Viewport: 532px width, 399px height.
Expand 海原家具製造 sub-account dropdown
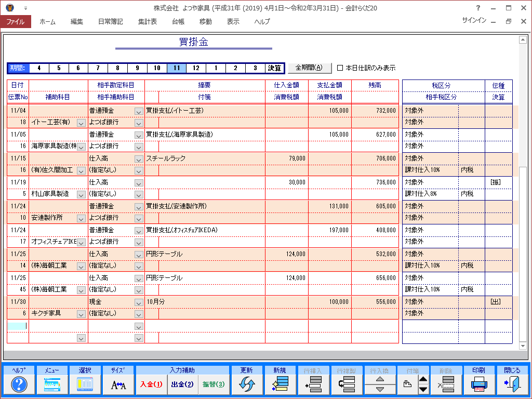click(81, 147)
